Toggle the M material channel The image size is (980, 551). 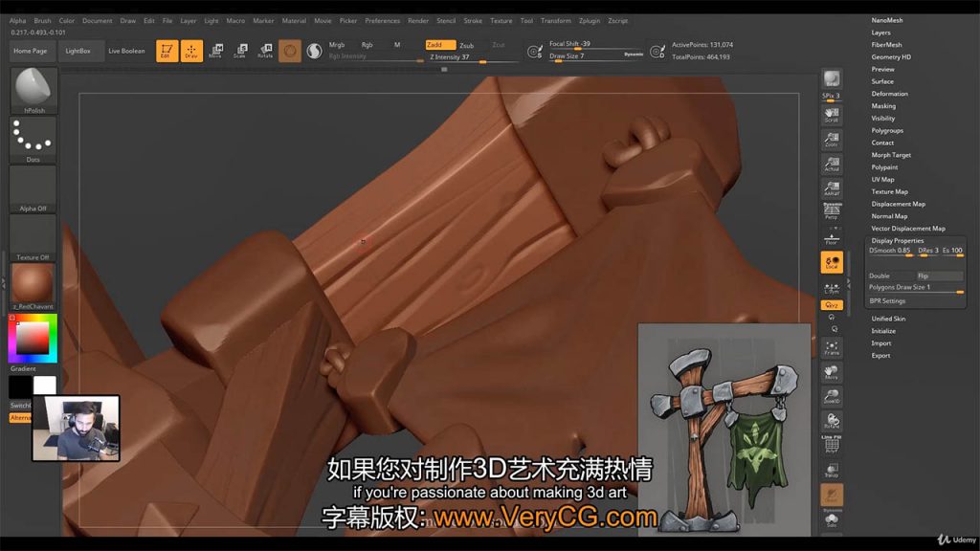[397, 45]
